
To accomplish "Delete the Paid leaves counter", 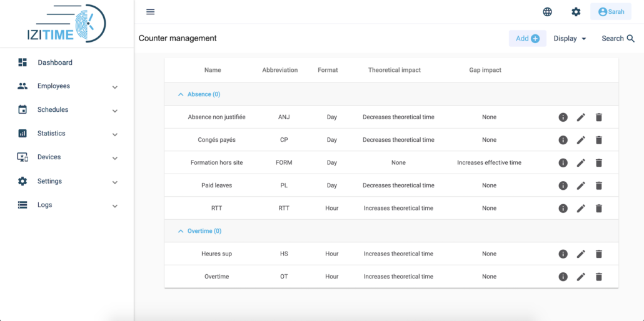I will click(x=599, y=185).
